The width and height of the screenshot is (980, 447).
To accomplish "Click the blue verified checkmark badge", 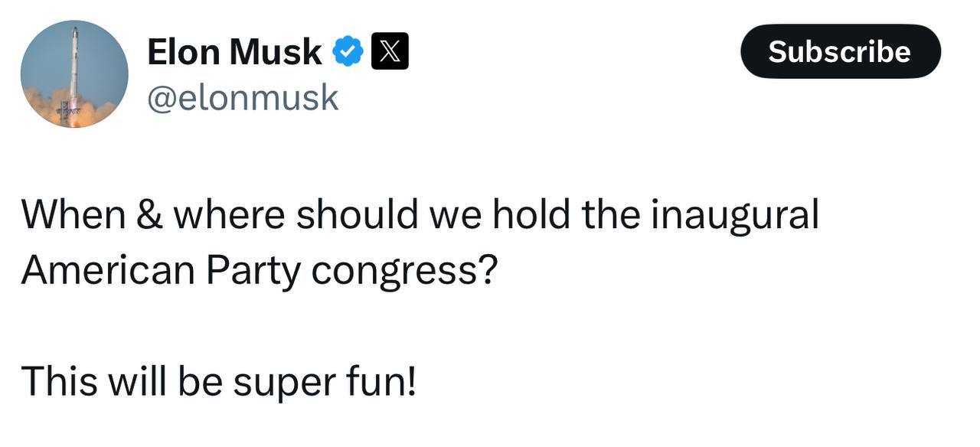I will (348, 52).
